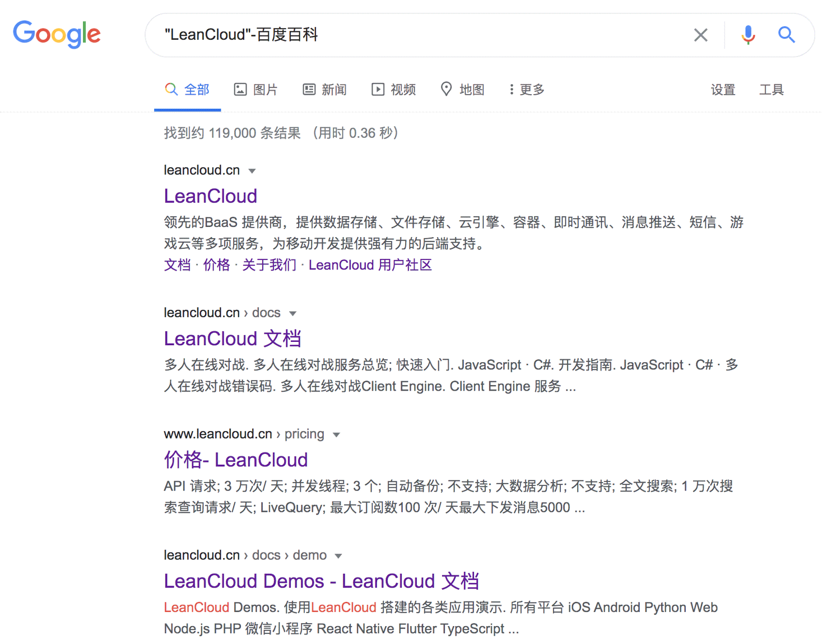Expand dropdown arrow next to leancloud.cn
This screenshot has height=644, width=822.
(x=252, y=171)
